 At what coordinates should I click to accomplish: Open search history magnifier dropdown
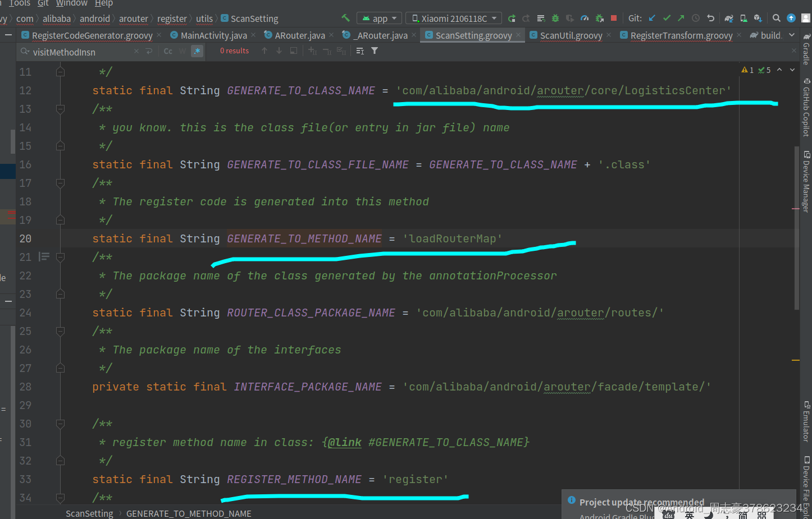point(25,52)
